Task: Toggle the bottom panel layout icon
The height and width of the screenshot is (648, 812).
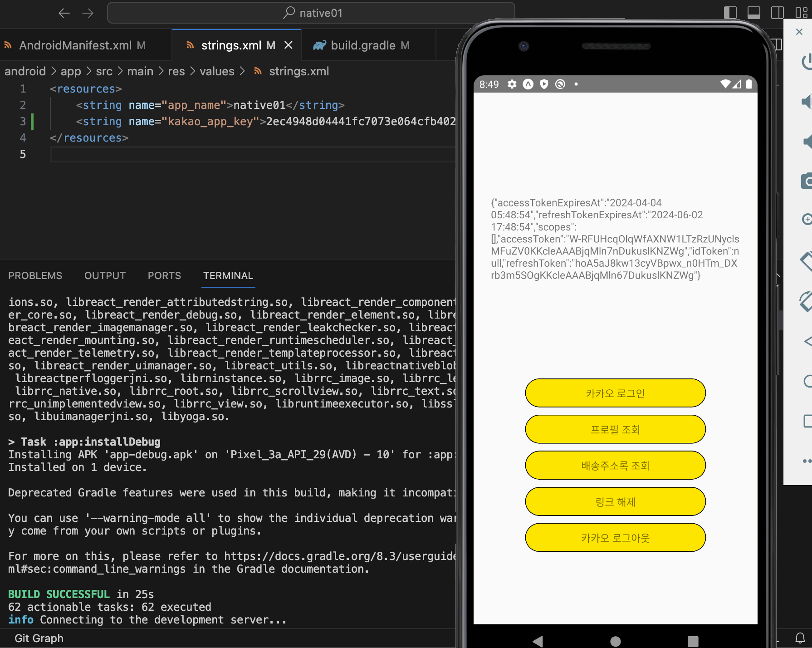Action: (754, 13)
